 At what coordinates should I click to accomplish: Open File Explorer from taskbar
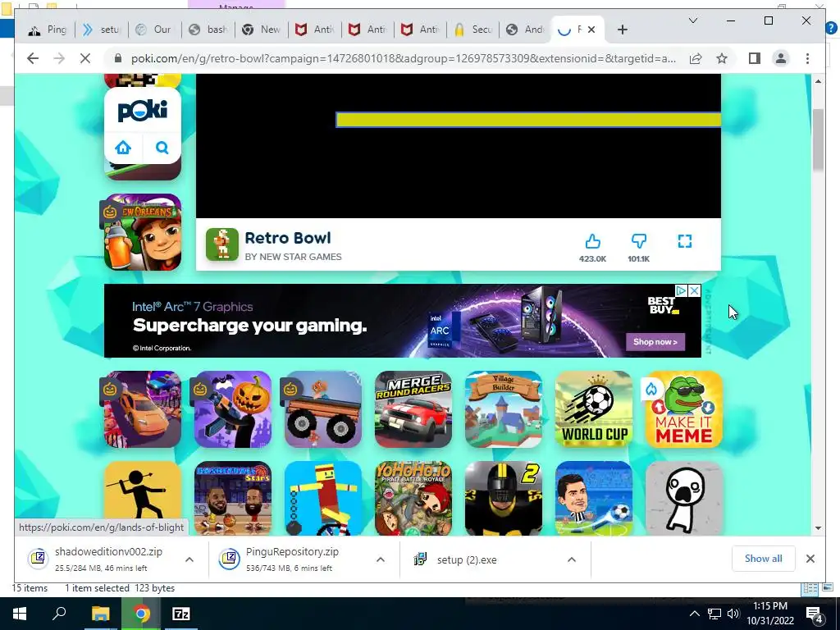100,614
